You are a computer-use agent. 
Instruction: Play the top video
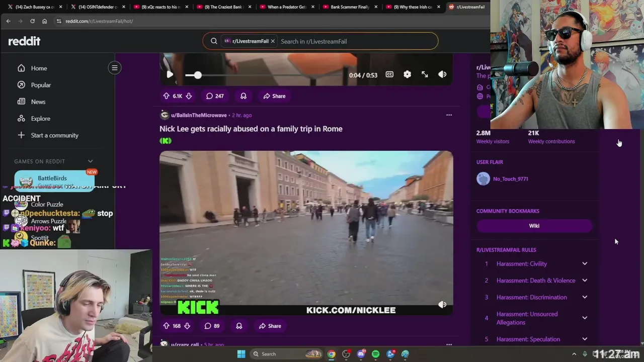point(170,74)
